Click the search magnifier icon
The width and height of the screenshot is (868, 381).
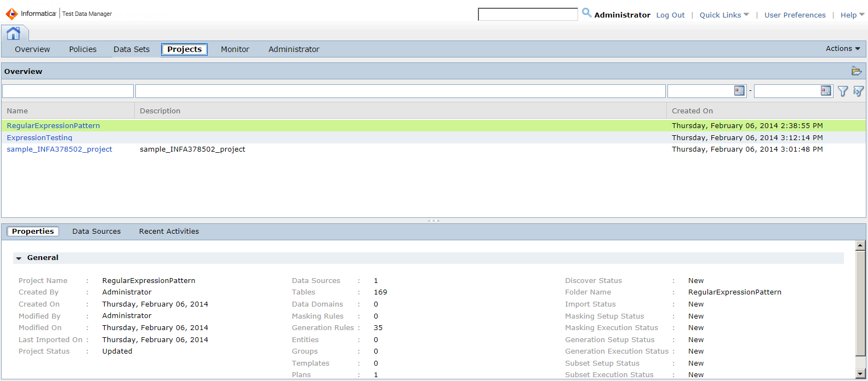point(586,13)
